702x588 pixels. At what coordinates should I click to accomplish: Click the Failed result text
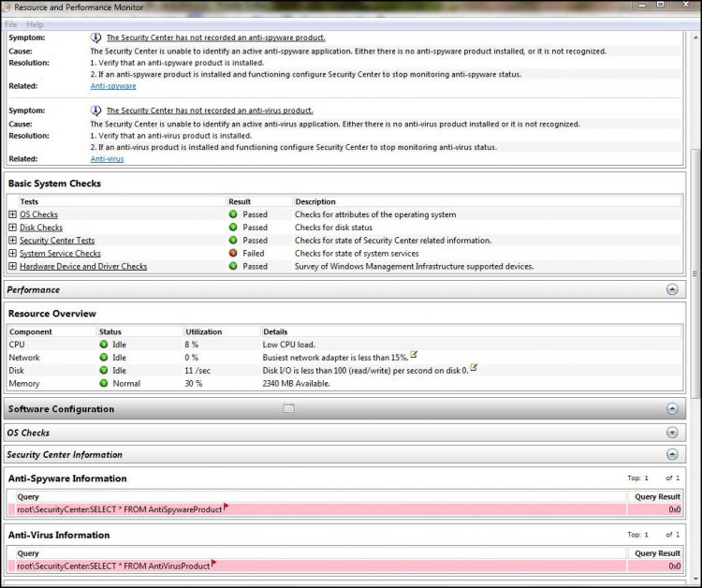254,254
